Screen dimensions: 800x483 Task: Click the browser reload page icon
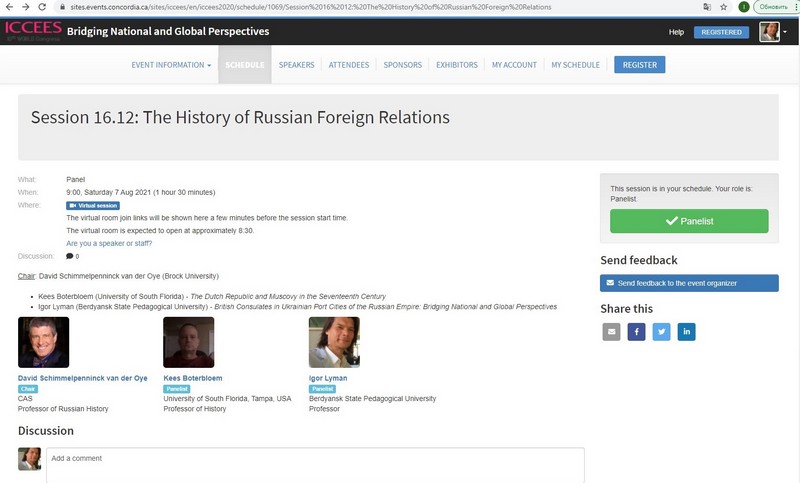[x=44, y=7]
